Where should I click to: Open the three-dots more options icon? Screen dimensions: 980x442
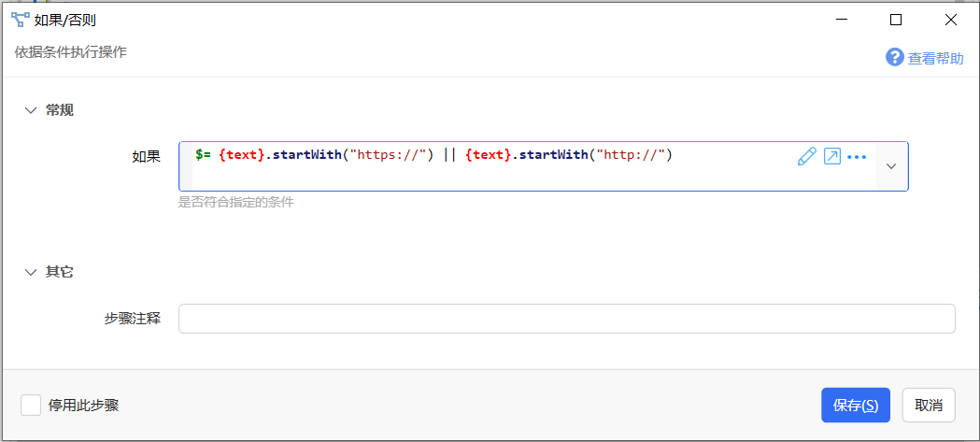click(x=857, y=157)
